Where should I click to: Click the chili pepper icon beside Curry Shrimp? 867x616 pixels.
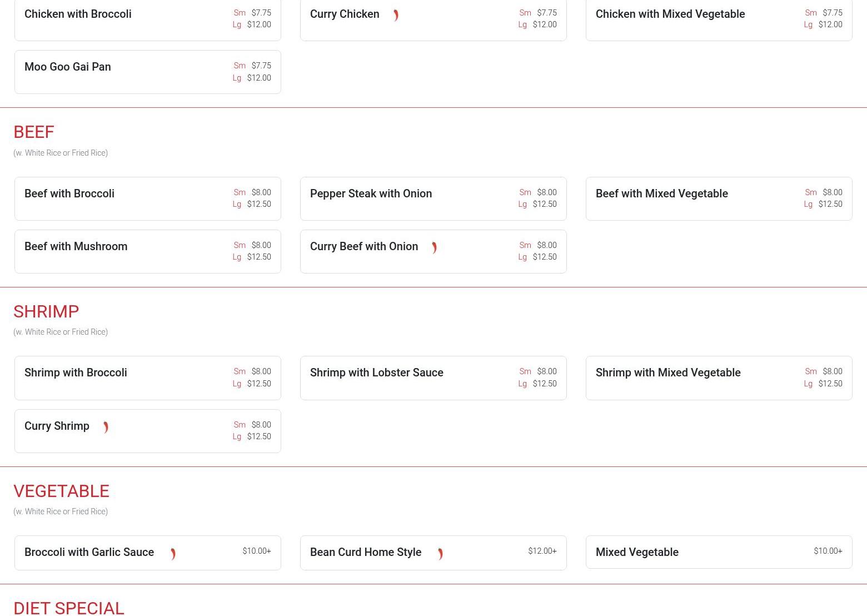tap(106, 428)
